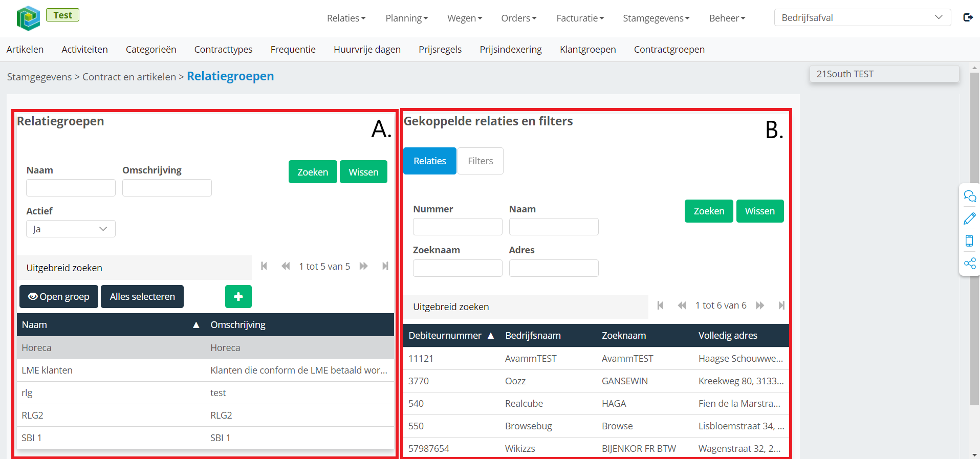980x459 pixels.
Task: Click the share side icon
Action: tap(970, 264)
